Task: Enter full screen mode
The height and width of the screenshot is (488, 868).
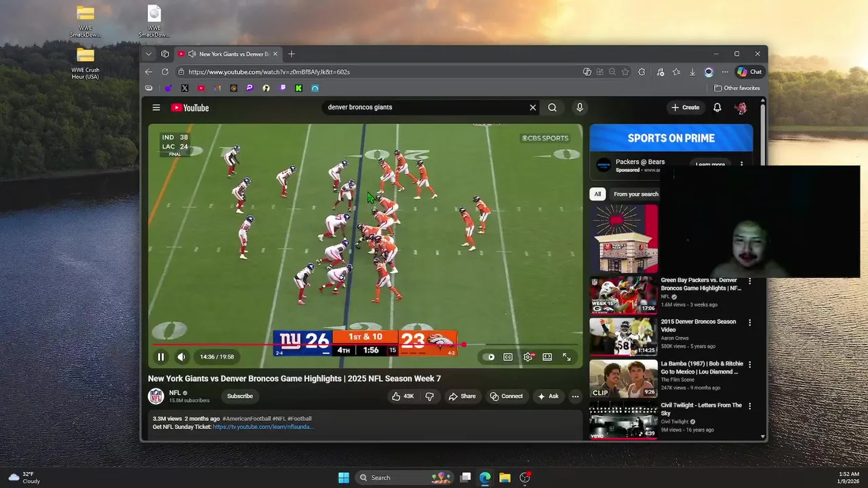Action: click(x=566, y=357)
